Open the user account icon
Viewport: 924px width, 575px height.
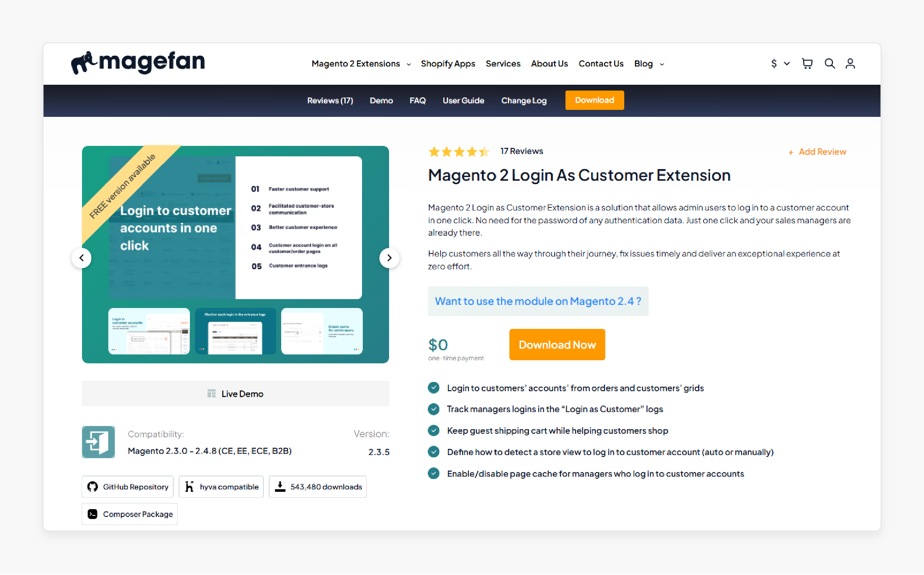850,63
